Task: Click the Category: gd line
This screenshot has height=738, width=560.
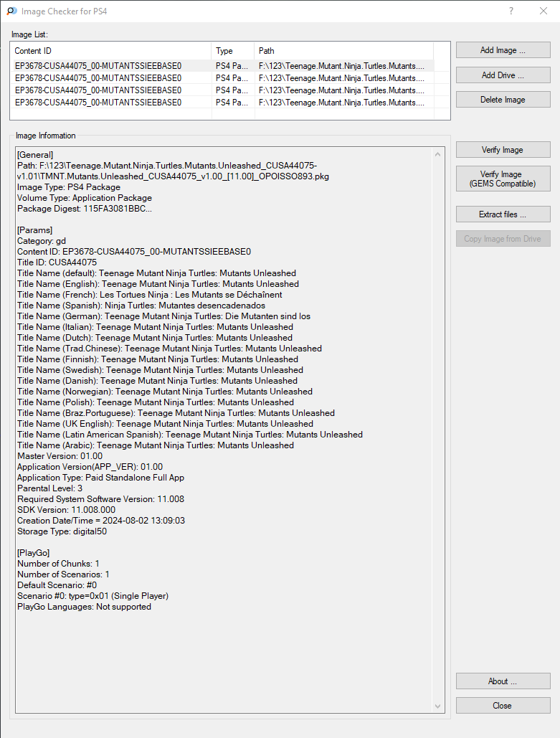Action: click(x=42, y=241)
